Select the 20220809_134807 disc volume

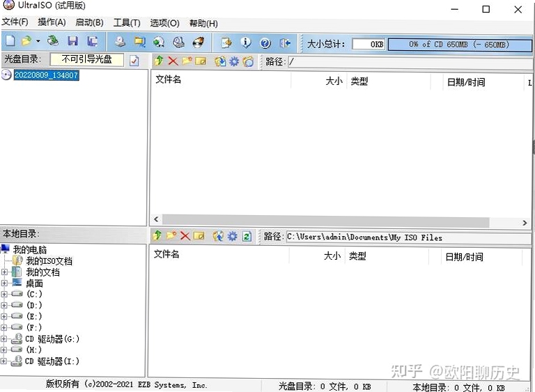[x=47, y=75]
